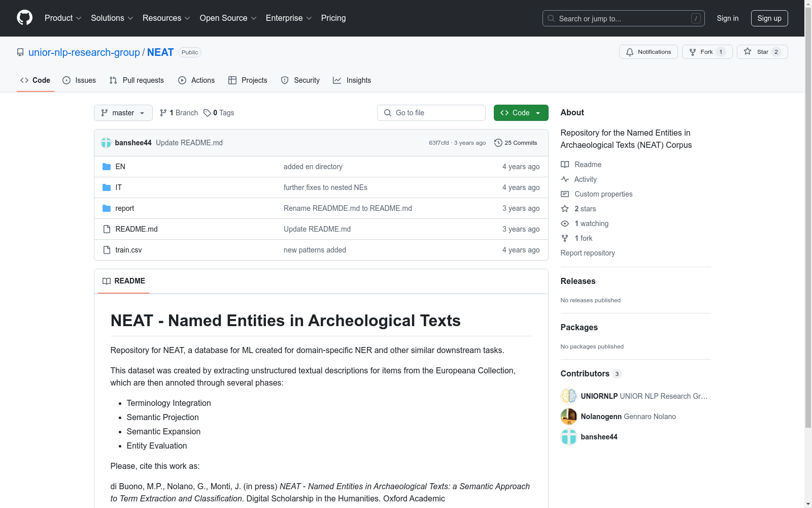Click the watching eye icon
The width and height of the screenshot is (812, 508).
point(565,224)
